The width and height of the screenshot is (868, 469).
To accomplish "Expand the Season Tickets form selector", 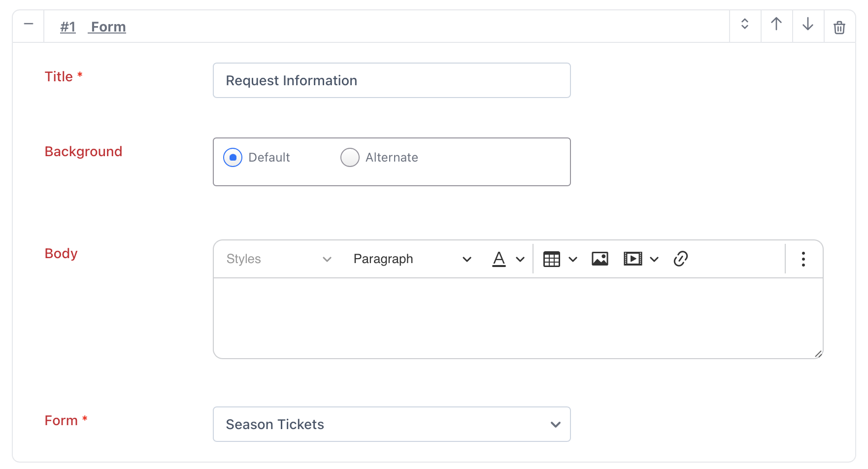I will pyautogui.click(x=392, y=424).
